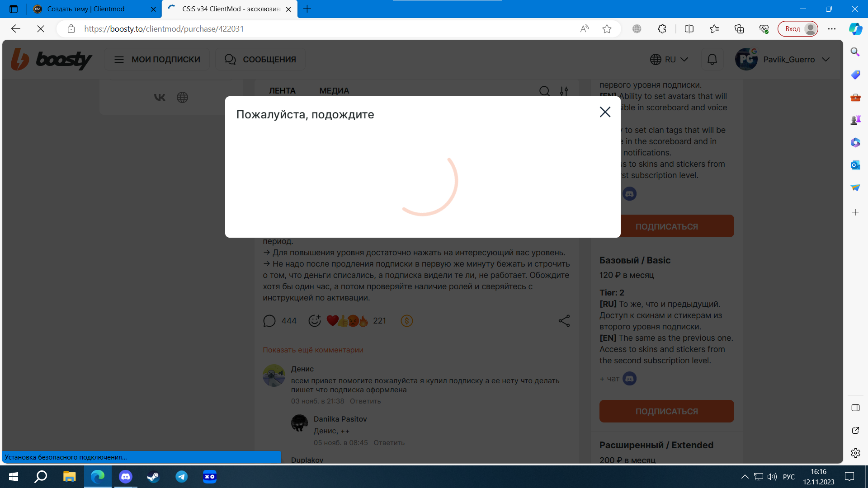The width and height of the screenshot is (868, 488).
Task: Open the favorites list icon
Action: click(714, 29)
